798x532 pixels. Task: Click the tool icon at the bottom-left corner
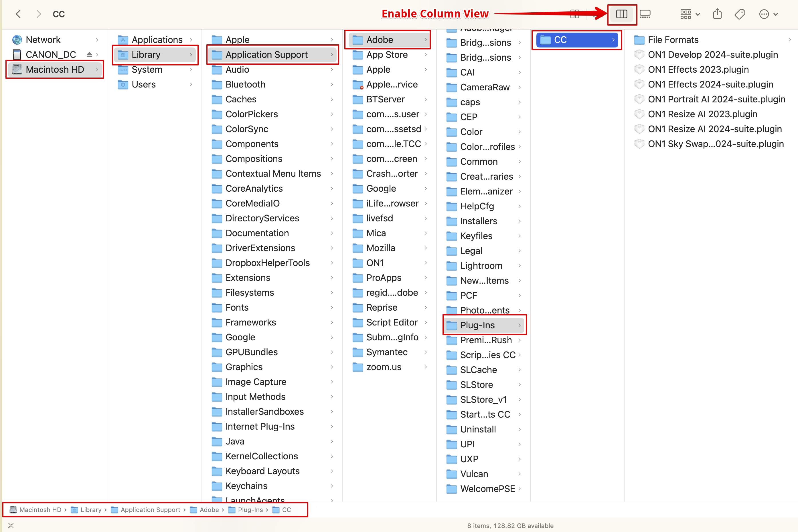tap(11, 525)
